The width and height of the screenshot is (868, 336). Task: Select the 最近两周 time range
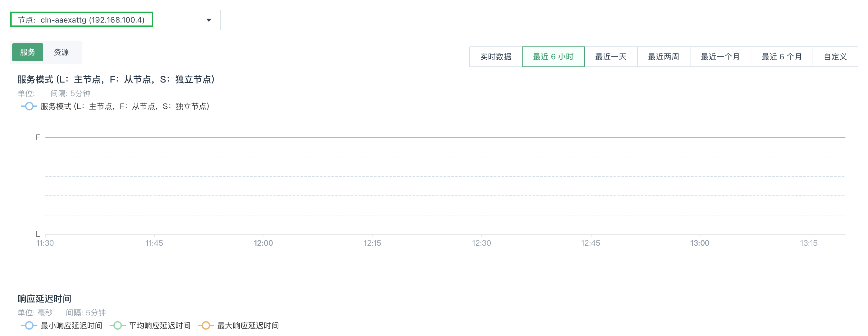click(x=664, y=57)
